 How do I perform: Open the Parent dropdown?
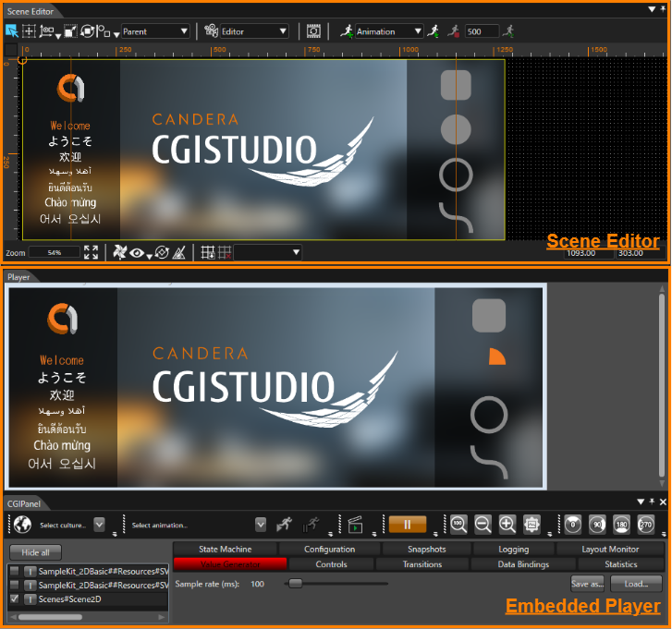(155, 31)
